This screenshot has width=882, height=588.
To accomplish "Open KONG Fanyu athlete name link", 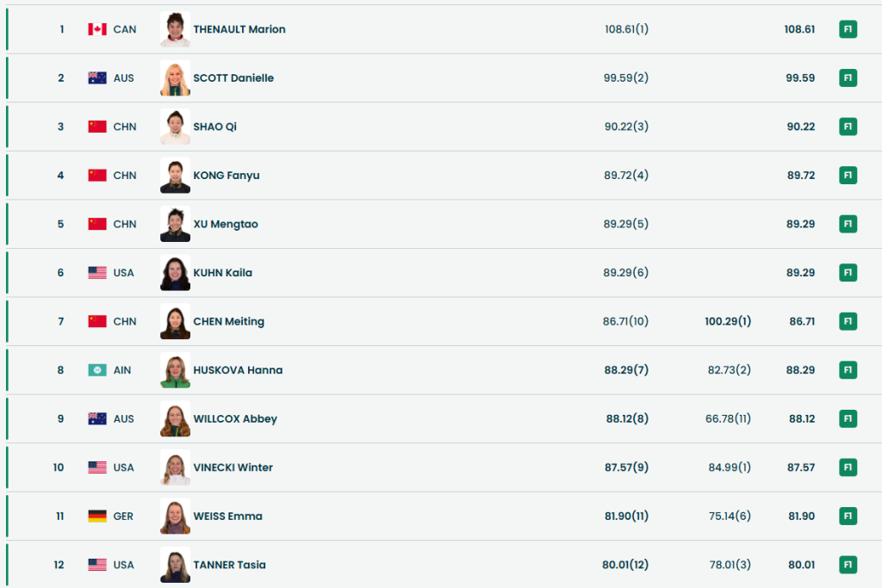I will 227,176.
